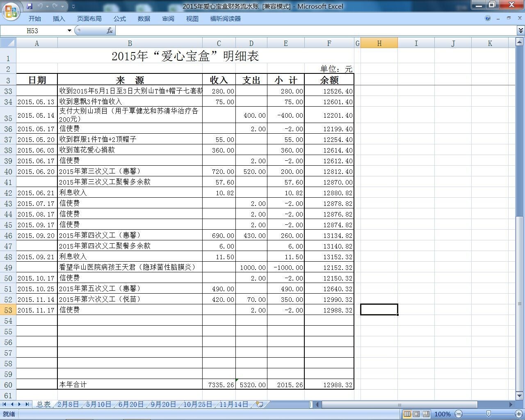Click the Undo arrow in quick access toolbar

(x=40, y=6)
